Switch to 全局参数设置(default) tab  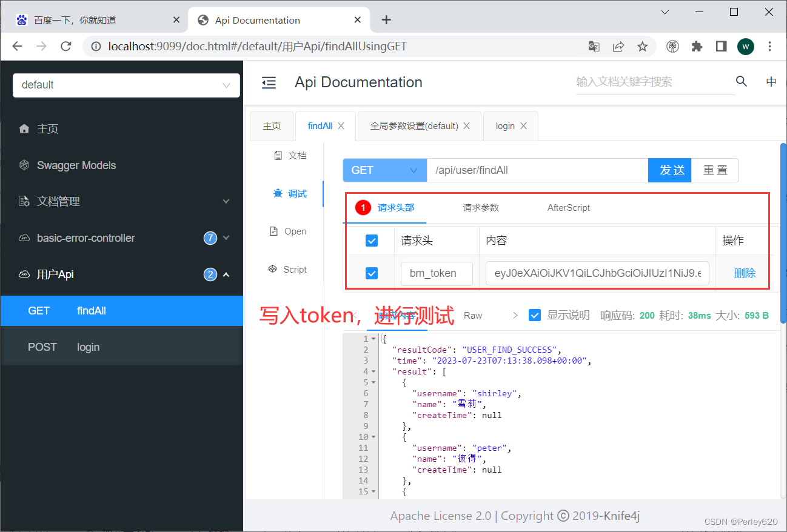click(414, 126)
